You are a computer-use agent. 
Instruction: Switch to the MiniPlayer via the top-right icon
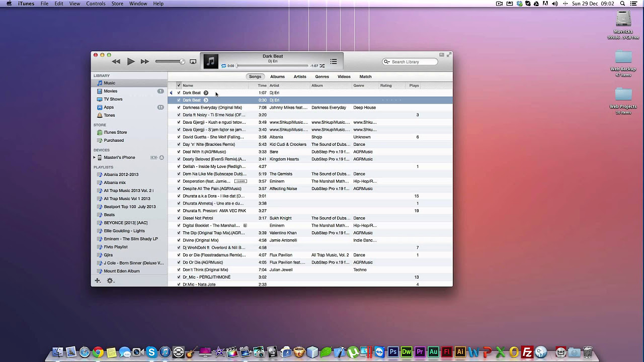pyautogui.click(x=442, y=55)
